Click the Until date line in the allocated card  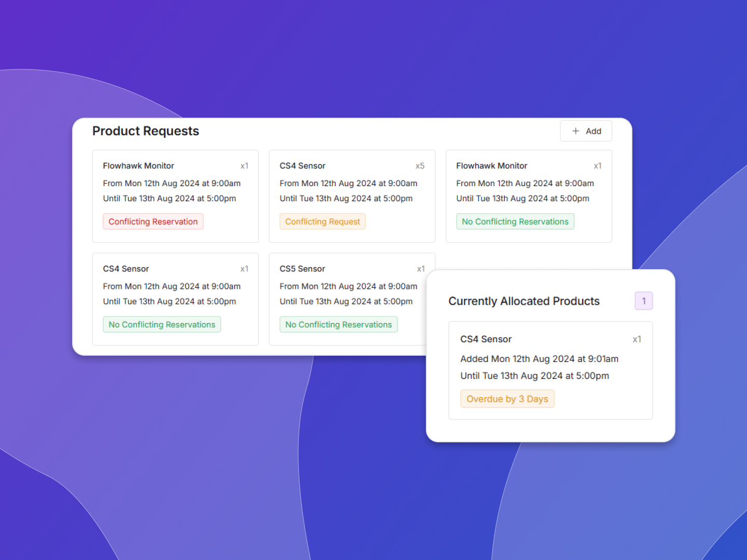(x=534, y=376)
